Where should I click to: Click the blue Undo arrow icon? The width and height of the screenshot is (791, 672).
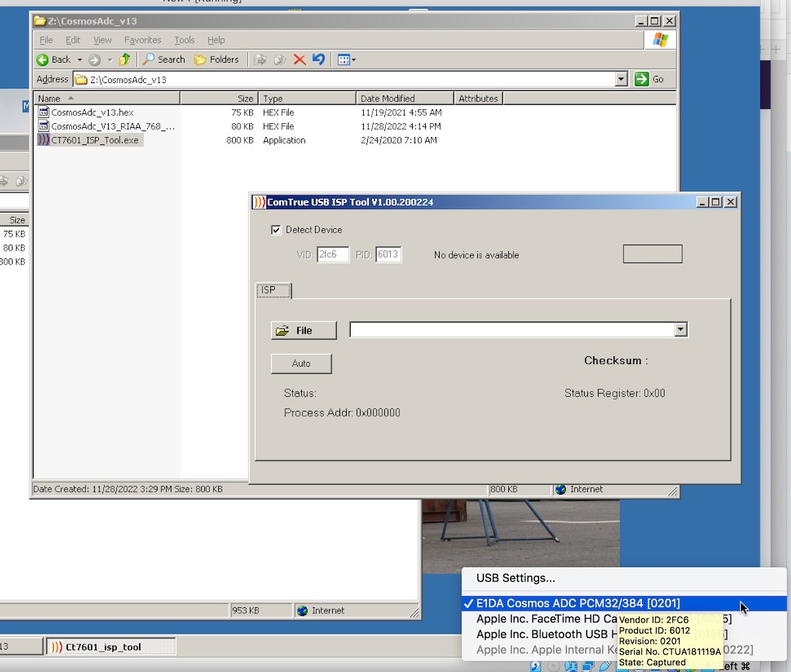click(x=319, y=59)
